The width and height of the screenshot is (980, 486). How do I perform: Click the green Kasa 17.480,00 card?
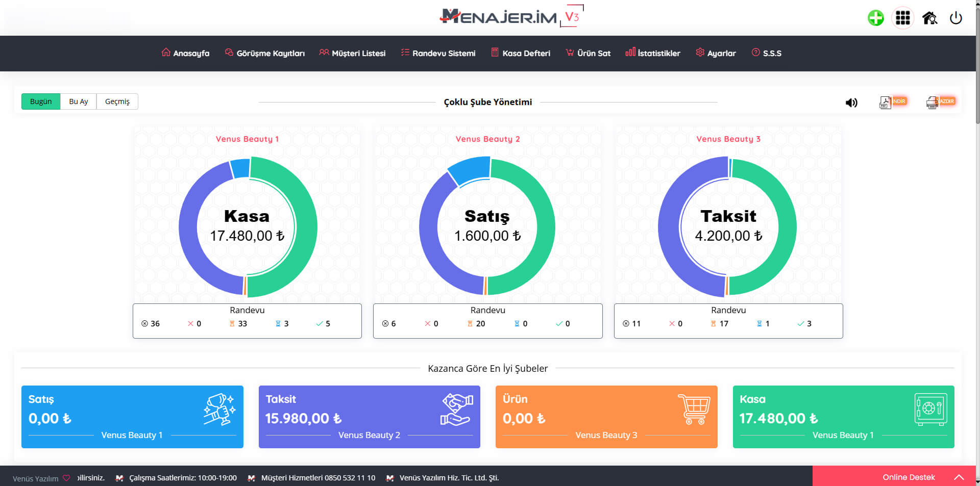pos(843,417)
